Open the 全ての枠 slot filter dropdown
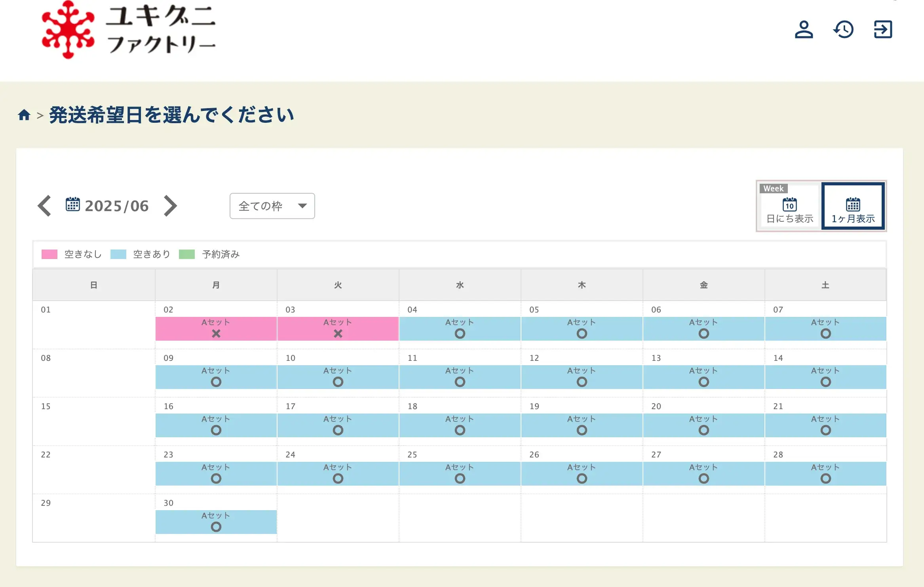 272,206
